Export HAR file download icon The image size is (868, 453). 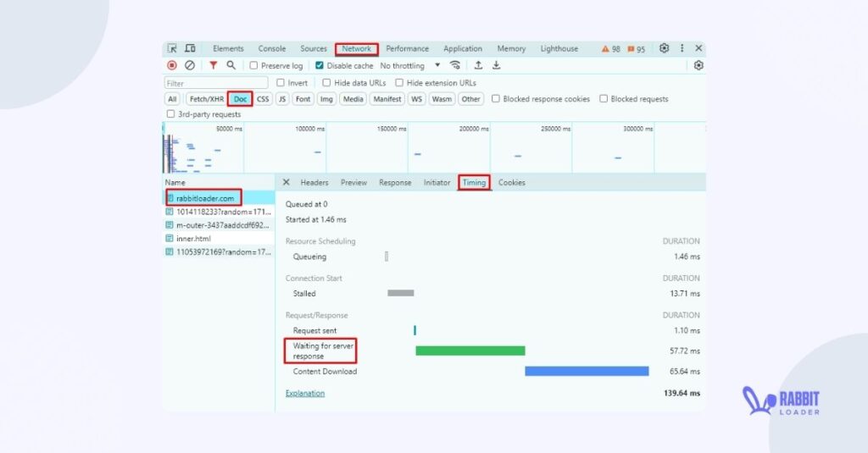click(497, 65)
